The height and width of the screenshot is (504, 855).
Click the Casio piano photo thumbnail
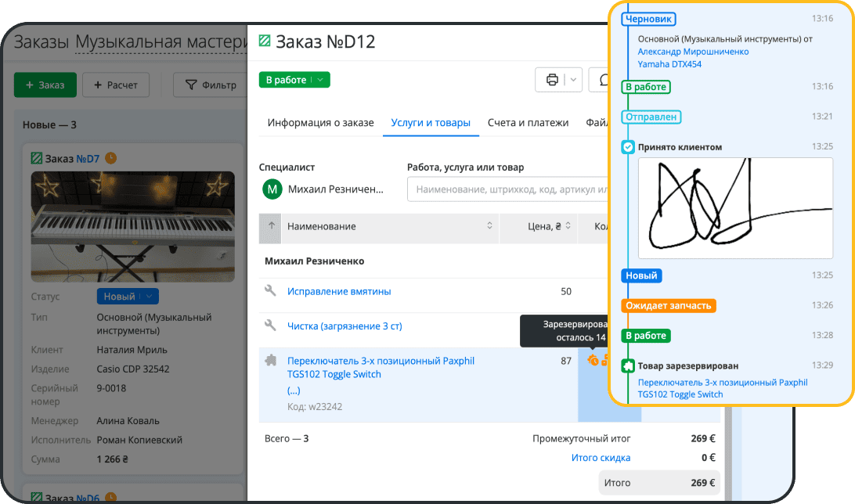[132, 227]
